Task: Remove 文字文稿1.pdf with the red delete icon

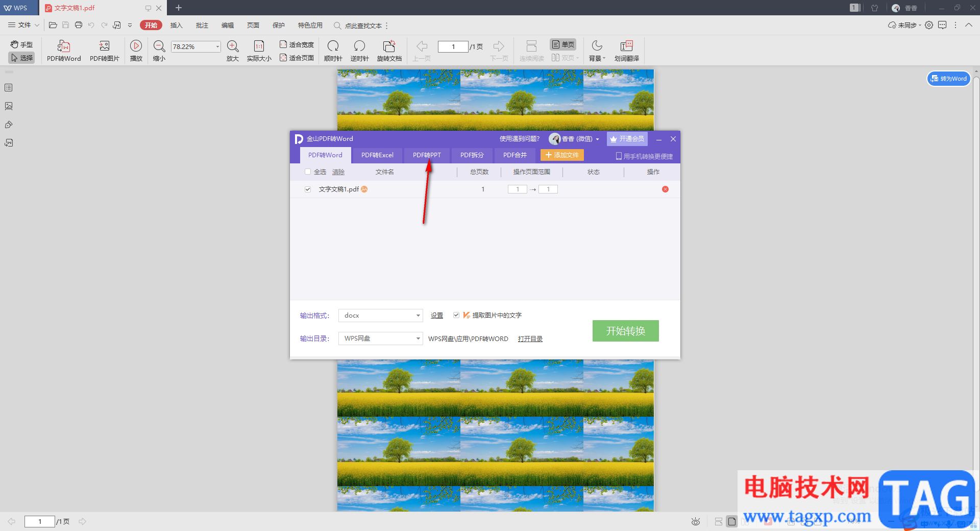Action: [665, 189]
